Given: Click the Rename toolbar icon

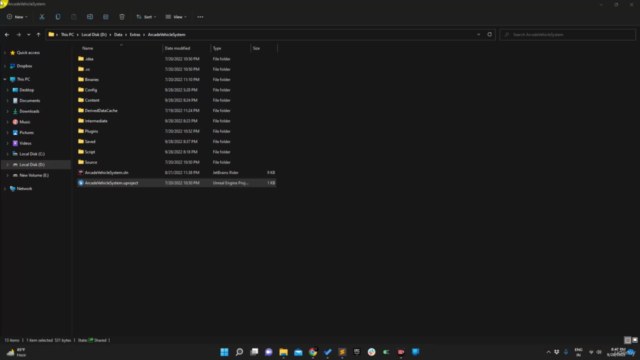Looking at the screenshot, I should pos(90,17).
